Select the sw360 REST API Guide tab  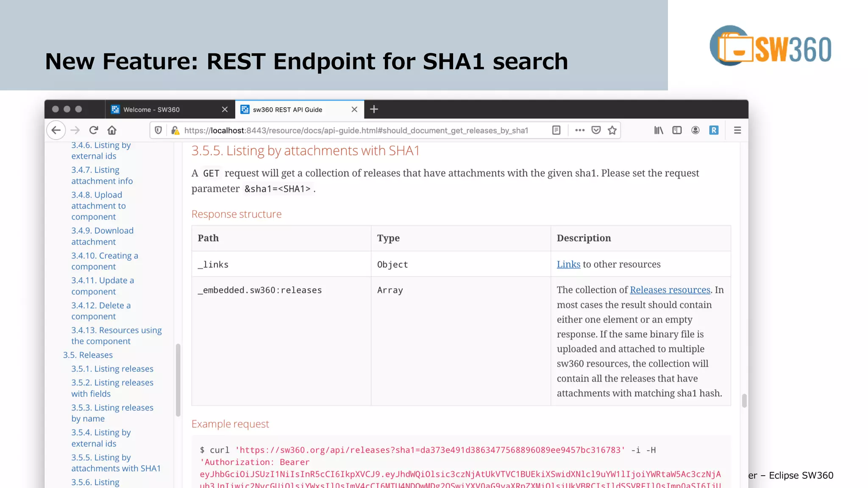[x=300, y=109]
